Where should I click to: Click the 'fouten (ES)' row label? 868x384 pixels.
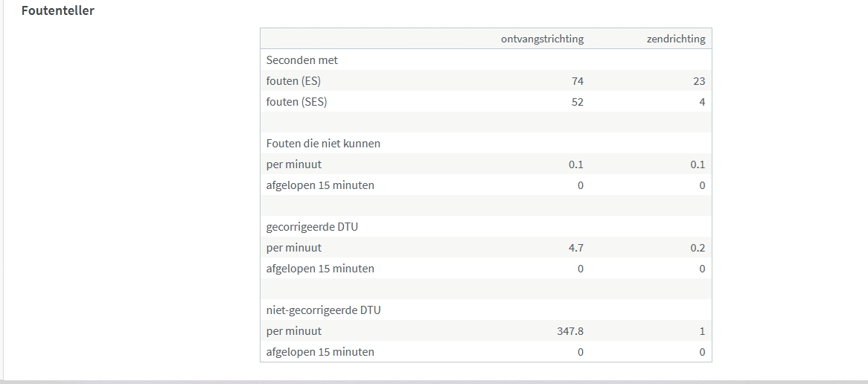click(293, 81)
